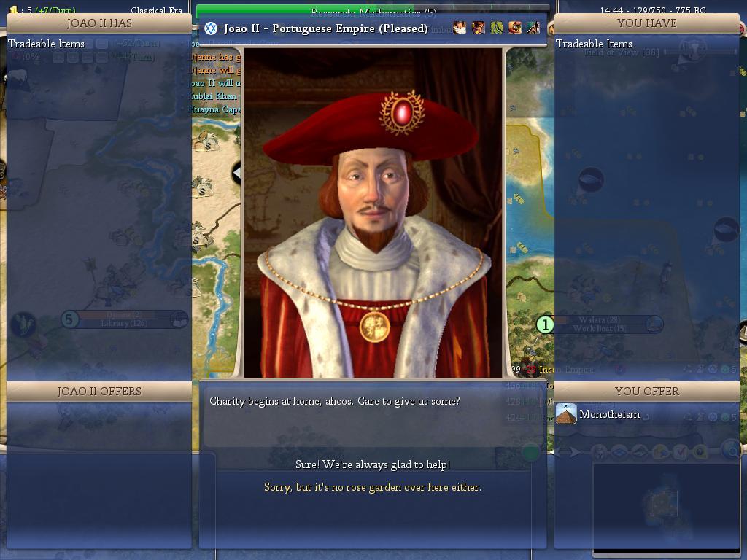Viewport: 747px width, 560px height.
Task: Select the second leader head icon in header
Action: point(479,28)
